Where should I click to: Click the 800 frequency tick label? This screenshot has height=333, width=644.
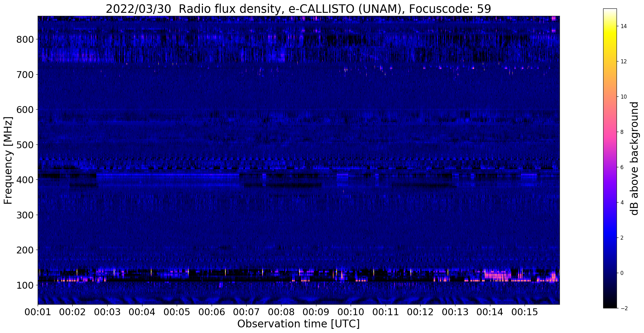[25, 40]
